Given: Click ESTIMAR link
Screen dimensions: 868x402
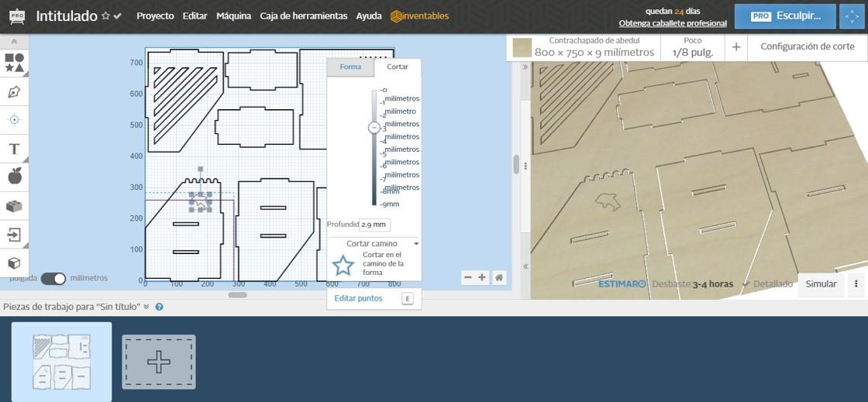Looking at the screenshot, I should click(622, 283).
